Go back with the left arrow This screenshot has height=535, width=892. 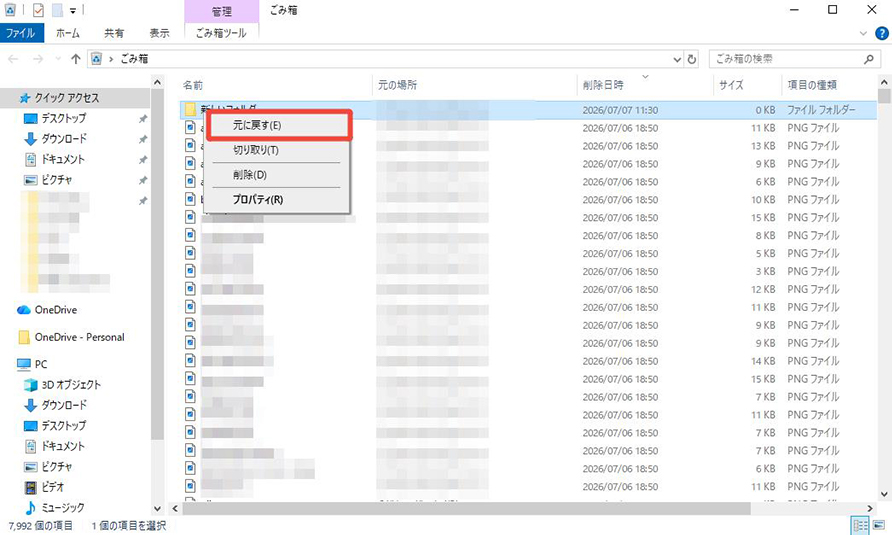(x=13, y=59)
